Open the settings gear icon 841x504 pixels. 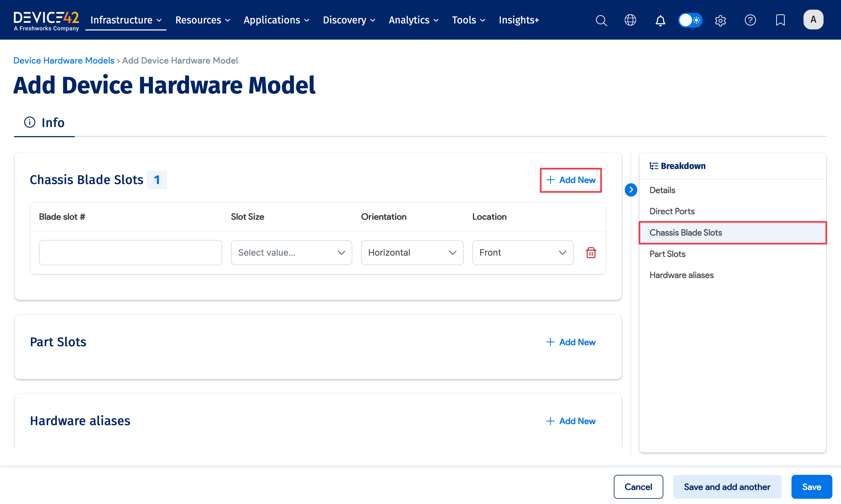click(720, 20)
